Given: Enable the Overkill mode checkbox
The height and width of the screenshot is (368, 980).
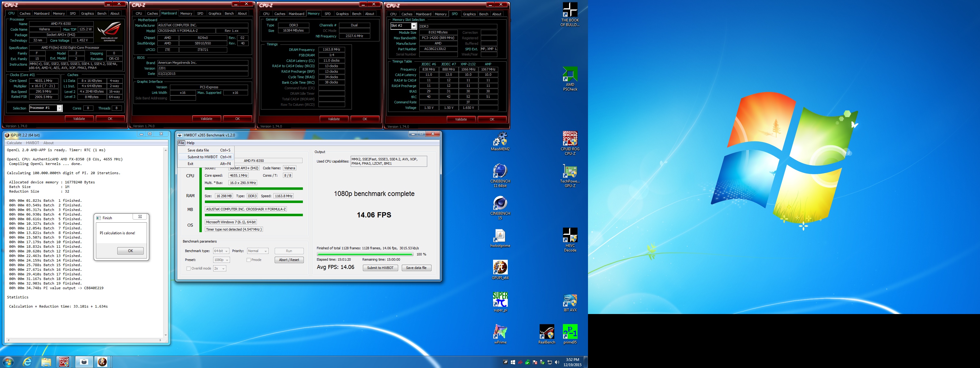Looking at the screenshot, I should coord(188,269).
